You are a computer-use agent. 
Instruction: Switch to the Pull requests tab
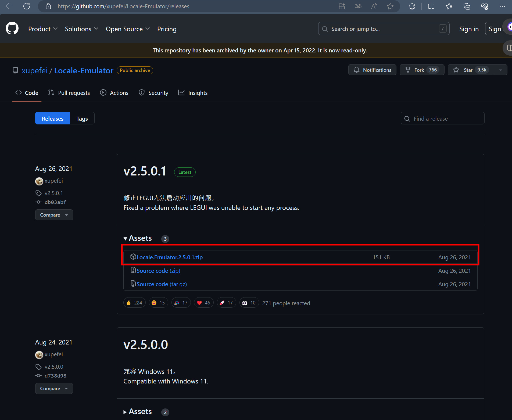(x=69, y=93)
